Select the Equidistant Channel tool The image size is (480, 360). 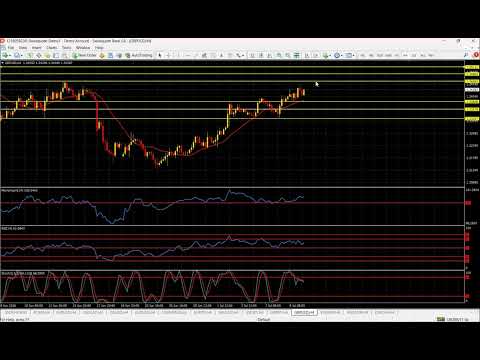click(204, 55)
